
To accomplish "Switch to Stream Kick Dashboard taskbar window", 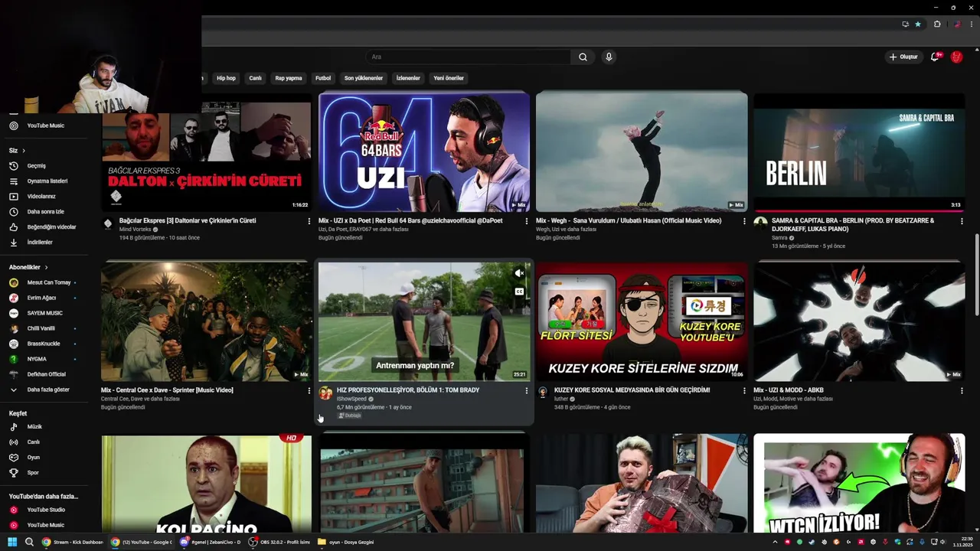I will pos(73,542).
